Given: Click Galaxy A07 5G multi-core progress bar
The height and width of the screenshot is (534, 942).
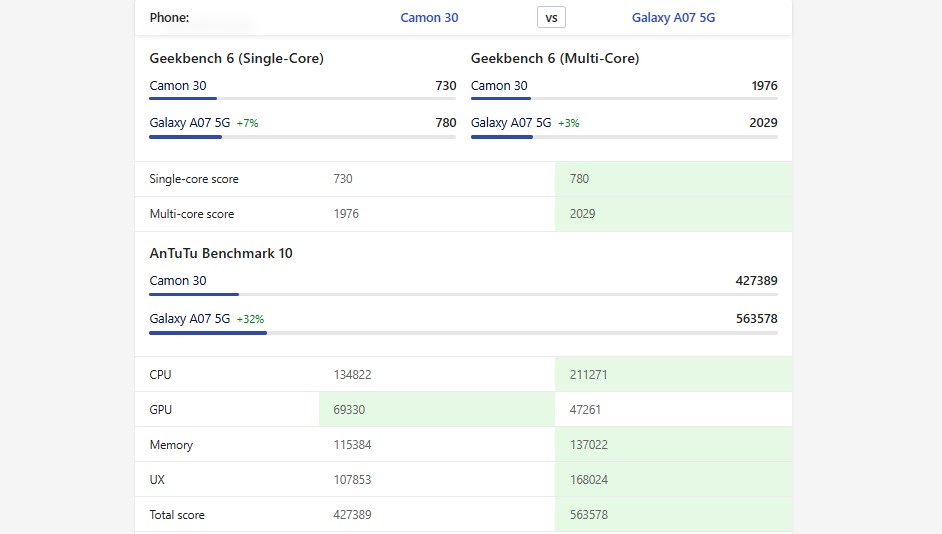Looking at the screenshot, I should pyautogui.click(x=623, y=137).
